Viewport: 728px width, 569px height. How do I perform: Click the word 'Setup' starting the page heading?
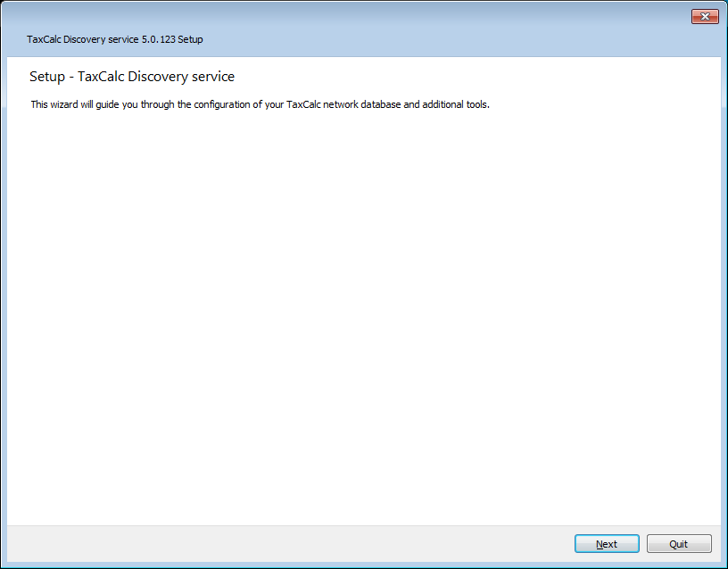pos(47,77)
